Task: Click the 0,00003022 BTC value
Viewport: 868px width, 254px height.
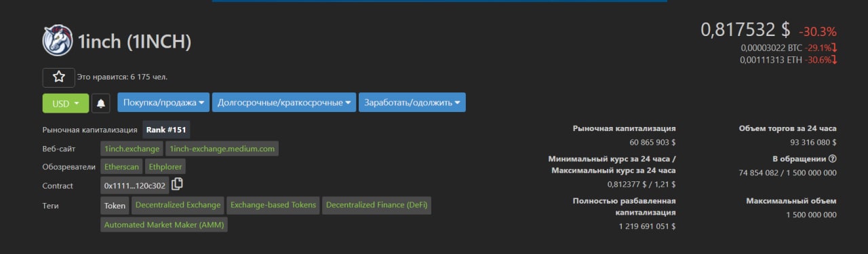Action: coord(771,48)
